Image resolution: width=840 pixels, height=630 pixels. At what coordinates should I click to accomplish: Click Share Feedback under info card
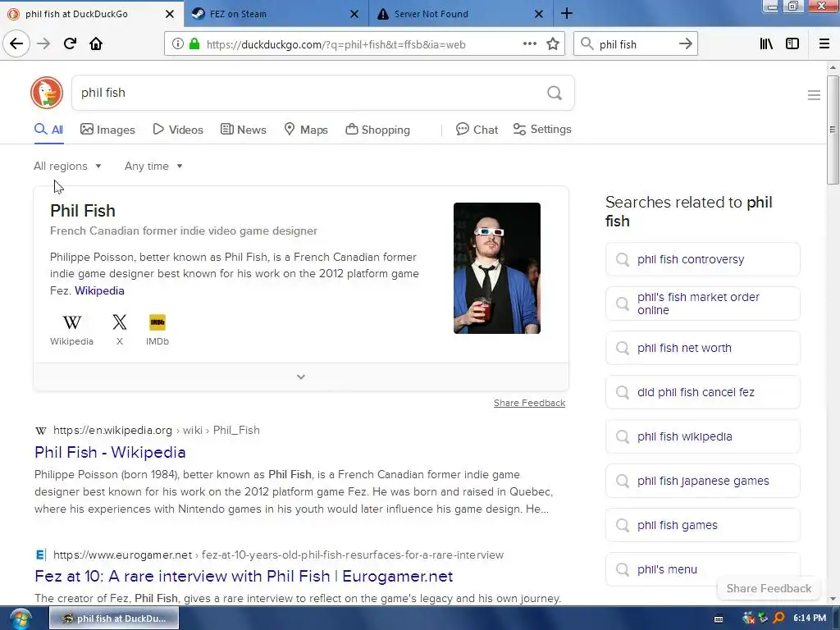(x=529, y=403)
